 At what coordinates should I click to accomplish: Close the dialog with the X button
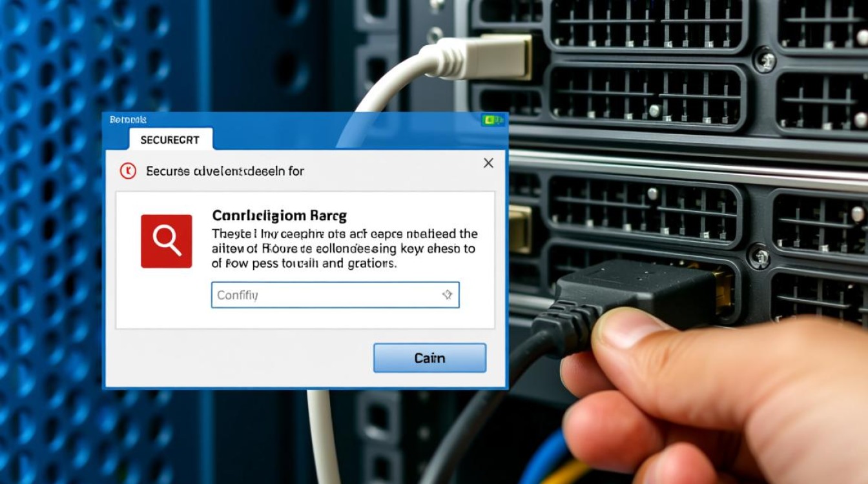(x=488, y=163)
